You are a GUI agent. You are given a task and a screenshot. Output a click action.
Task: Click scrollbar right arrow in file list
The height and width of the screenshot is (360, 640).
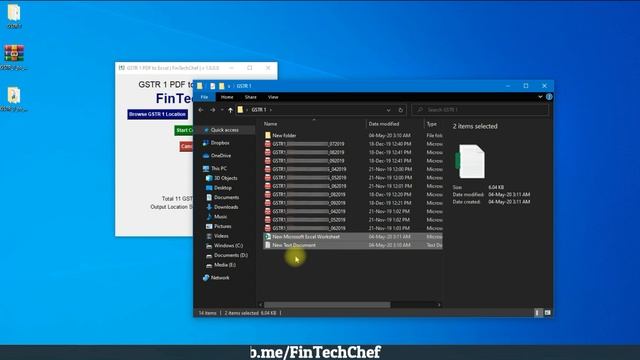click(x=439, y=304)
